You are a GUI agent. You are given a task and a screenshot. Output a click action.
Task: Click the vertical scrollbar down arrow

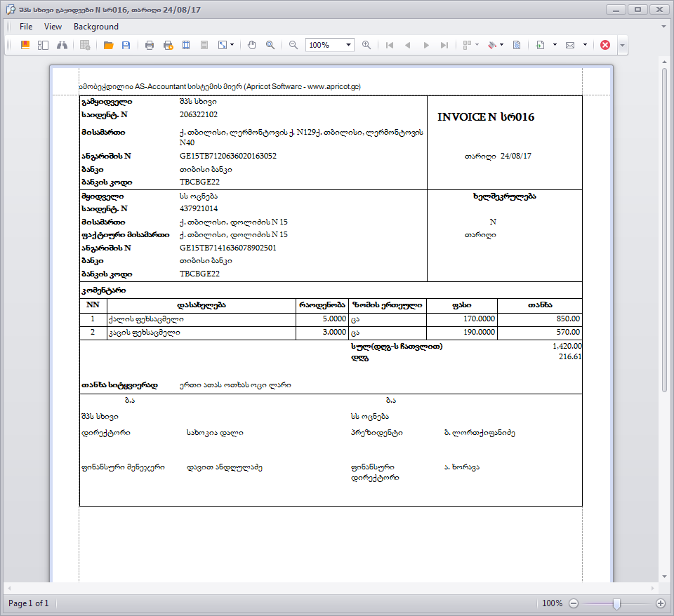[665, 577]
